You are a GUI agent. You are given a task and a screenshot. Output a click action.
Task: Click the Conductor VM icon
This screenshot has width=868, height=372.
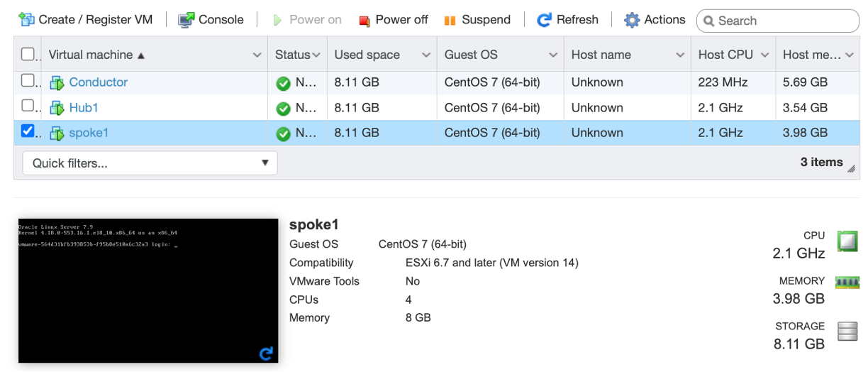coord(57,83)
